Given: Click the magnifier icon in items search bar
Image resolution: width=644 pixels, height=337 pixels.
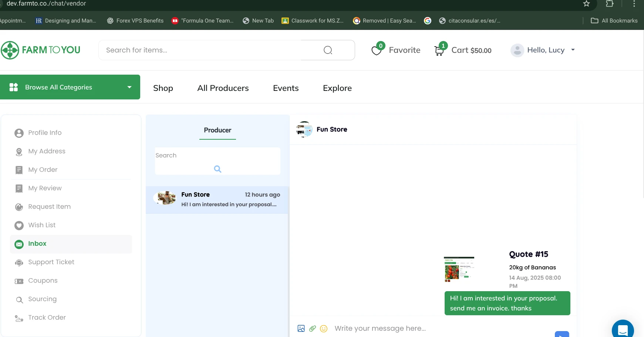Looking at the screenshot, I should 328,50.
